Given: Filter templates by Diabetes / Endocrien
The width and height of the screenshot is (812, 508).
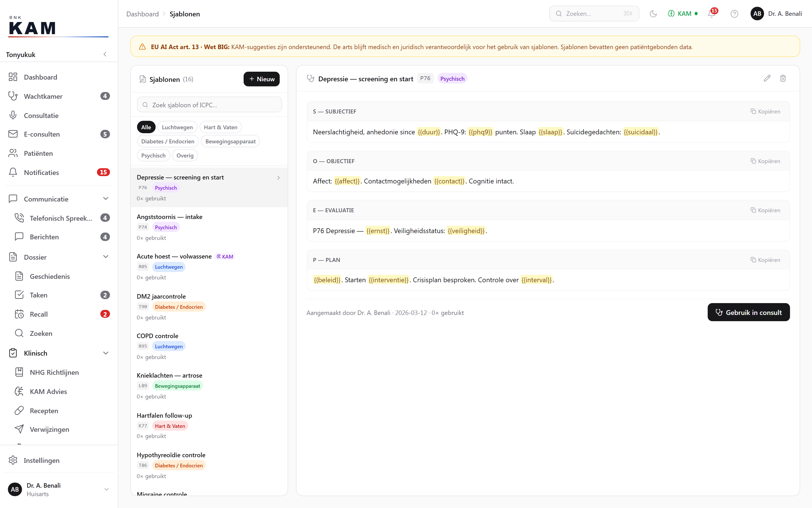Looking at the screenshot, I should tap(168, 141).
